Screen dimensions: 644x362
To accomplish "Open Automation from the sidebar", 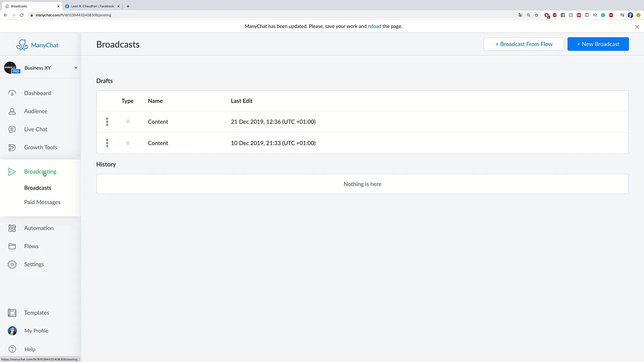I will [39, 228].
